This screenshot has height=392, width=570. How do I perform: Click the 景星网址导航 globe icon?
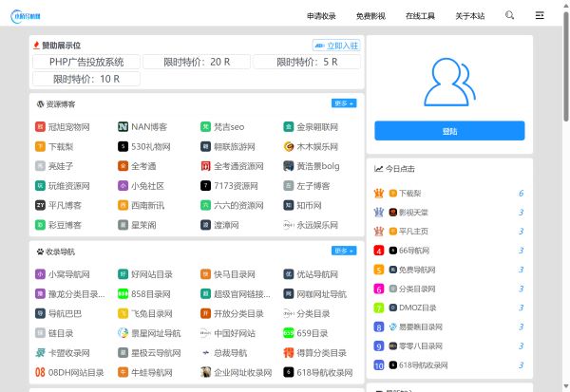click(x=123, y=333)
